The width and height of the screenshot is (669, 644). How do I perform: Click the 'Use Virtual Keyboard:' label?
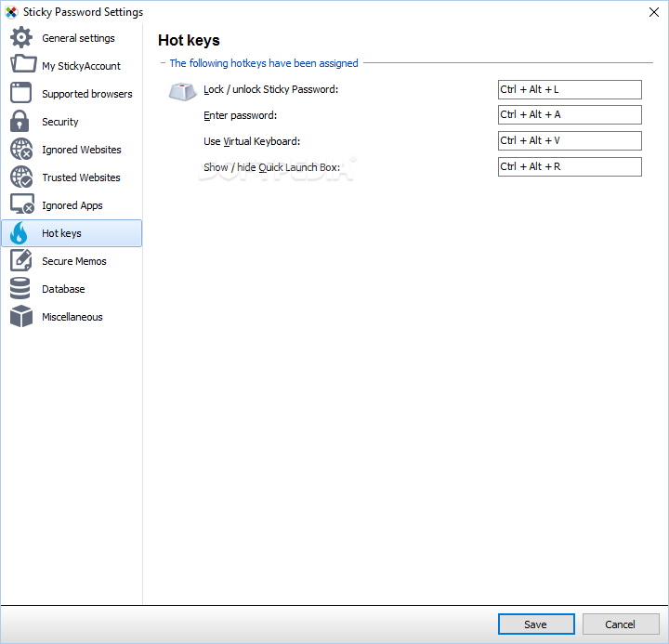click(x=252, y=141)
